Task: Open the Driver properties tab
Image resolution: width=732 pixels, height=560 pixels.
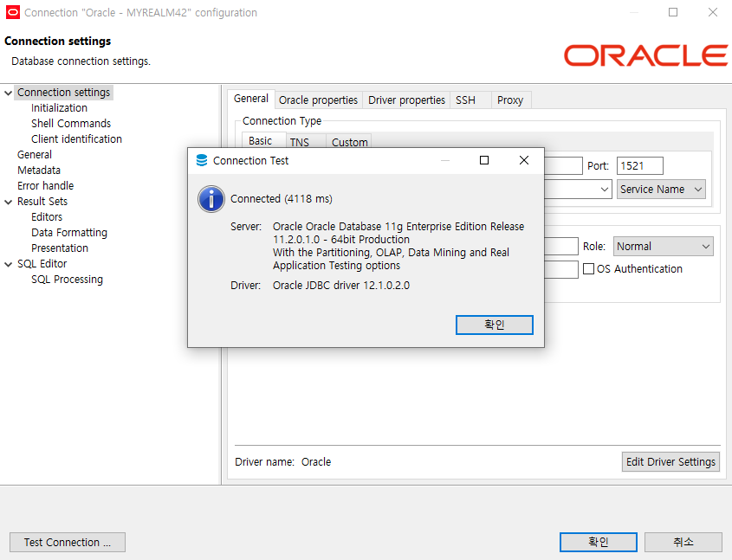Action: pyautogui.click(x=406, y=100)
